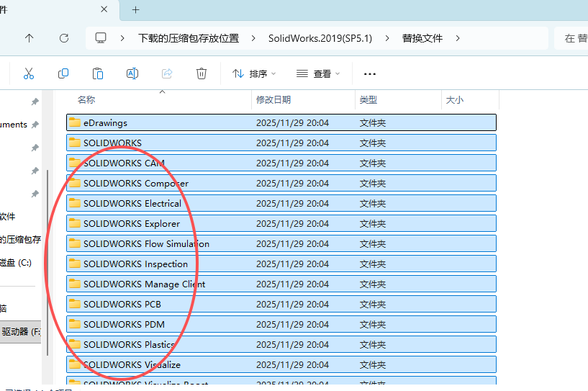Open the disk (C:) in navigation pane
Viewport: 588px width, 391px height.
[x=16, y=263]
